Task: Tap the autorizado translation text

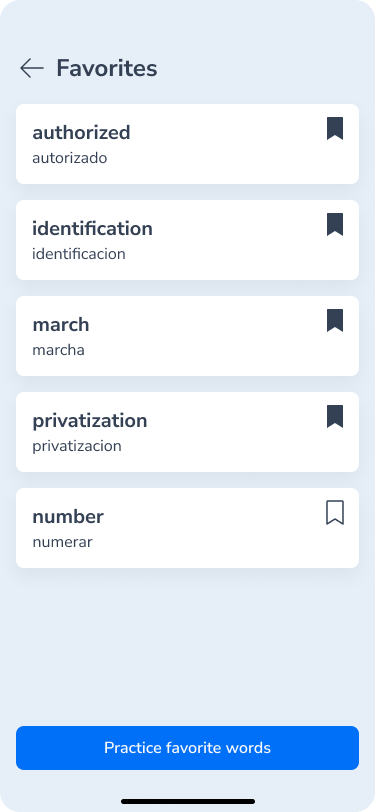Action: coord(70,158)
